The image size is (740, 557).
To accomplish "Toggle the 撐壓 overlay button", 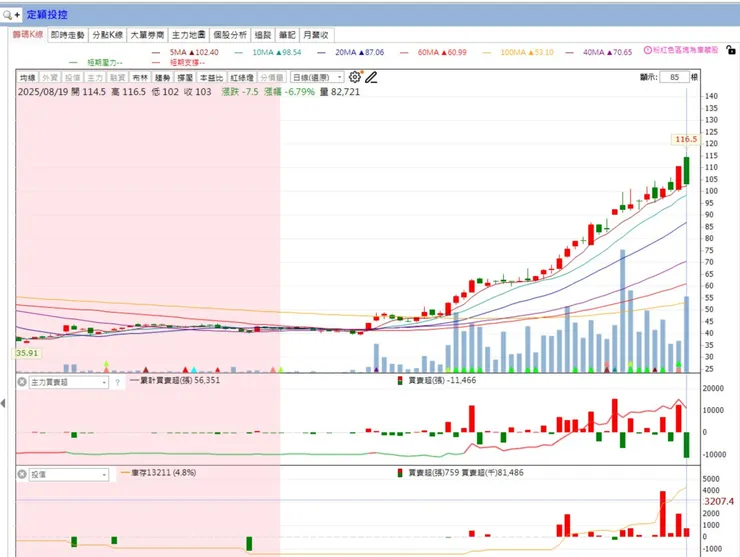I will pos(185,77).
